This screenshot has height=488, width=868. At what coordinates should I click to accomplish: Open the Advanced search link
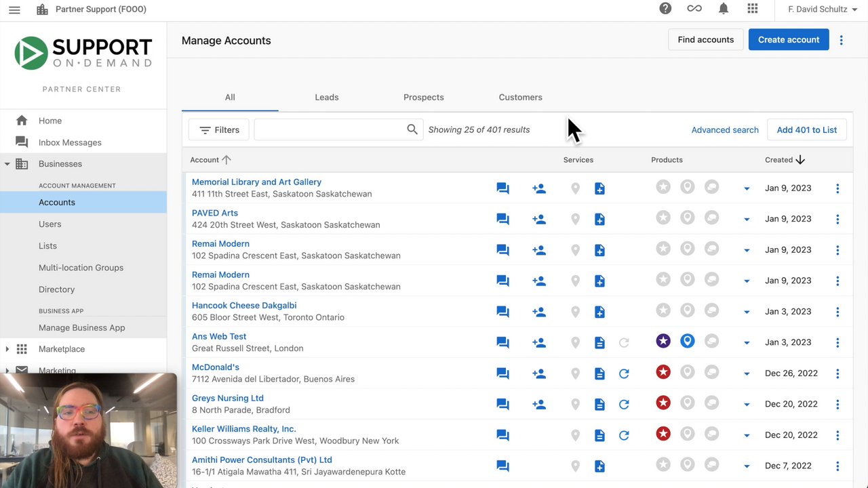725,129
